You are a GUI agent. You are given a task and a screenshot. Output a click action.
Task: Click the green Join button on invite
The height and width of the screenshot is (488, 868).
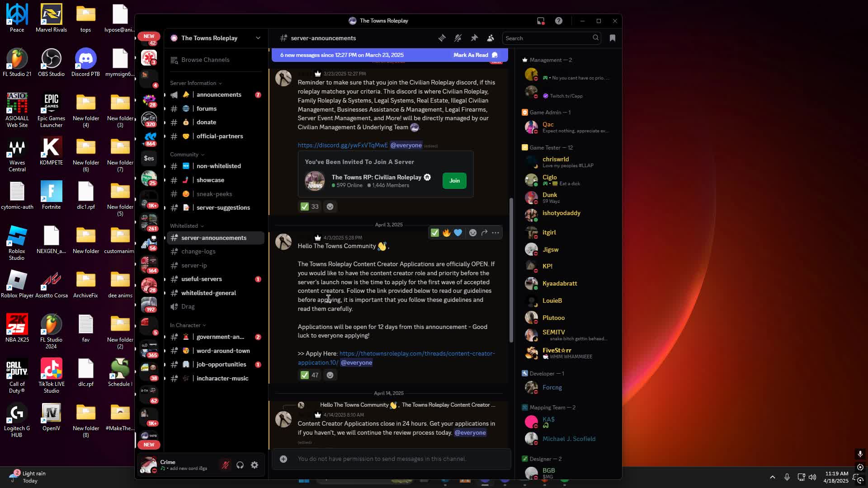click(454, 181)
